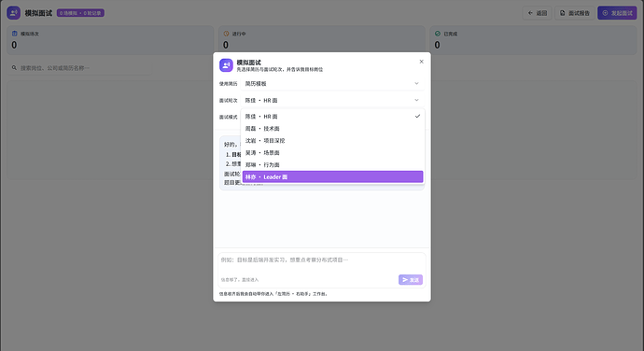
Task: Click the 面试模式 label in dialog
Action: point(229,117)
